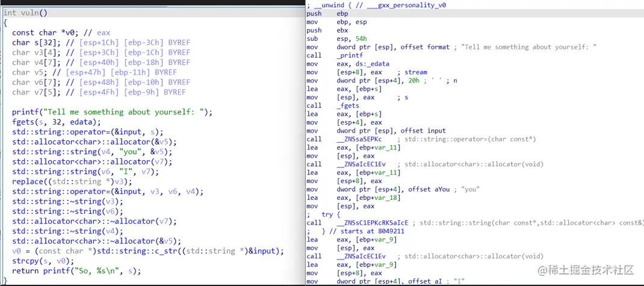Click the 'call __ZNSsaSEPKc' instruction
Viewport: 644px width, 286px height.
[344, 139]
